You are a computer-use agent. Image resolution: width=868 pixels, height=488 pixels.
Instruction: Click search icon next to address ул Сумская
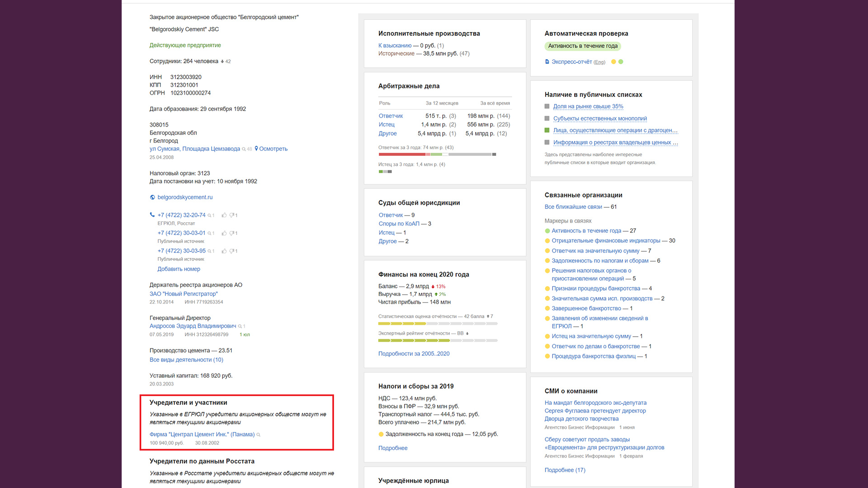[x=244, y=149]
